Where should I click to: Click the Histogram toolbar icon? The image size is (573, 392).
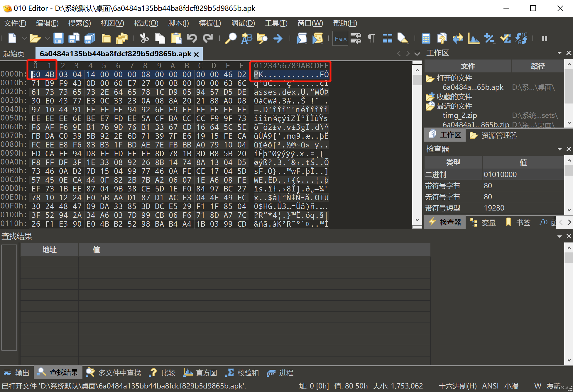(x=473, y=38)
